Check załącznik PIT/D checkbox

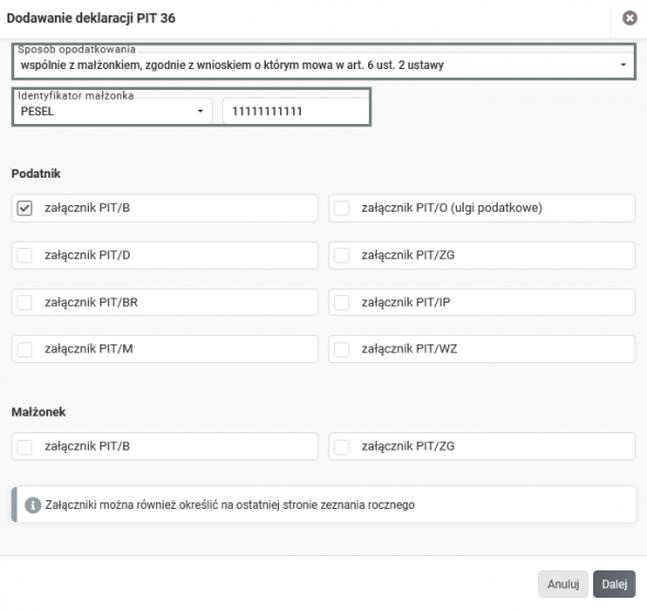pyautogui.click(x=24, y=255)
